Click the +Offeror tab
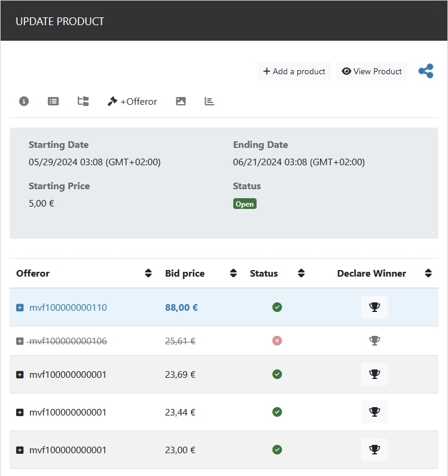Image resolution: width=448 pixels, height=476 pixels. pos(132,101)
